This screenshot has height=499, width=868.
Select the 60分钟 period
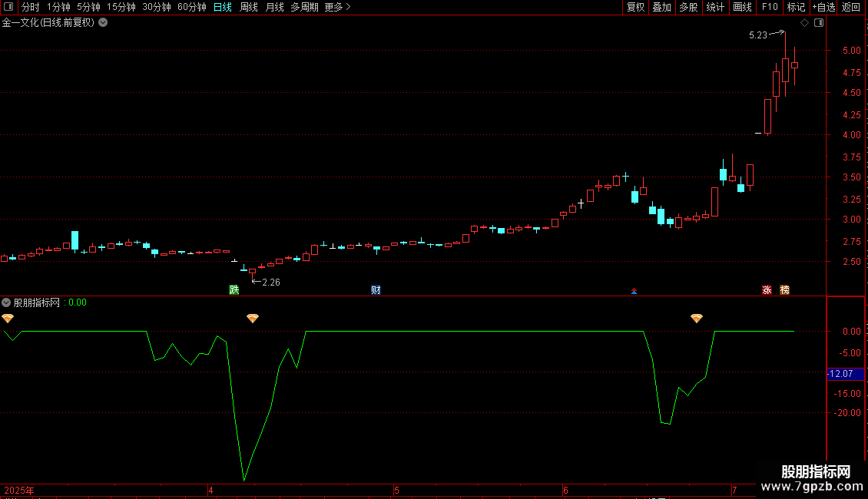[x=191, y=7]
